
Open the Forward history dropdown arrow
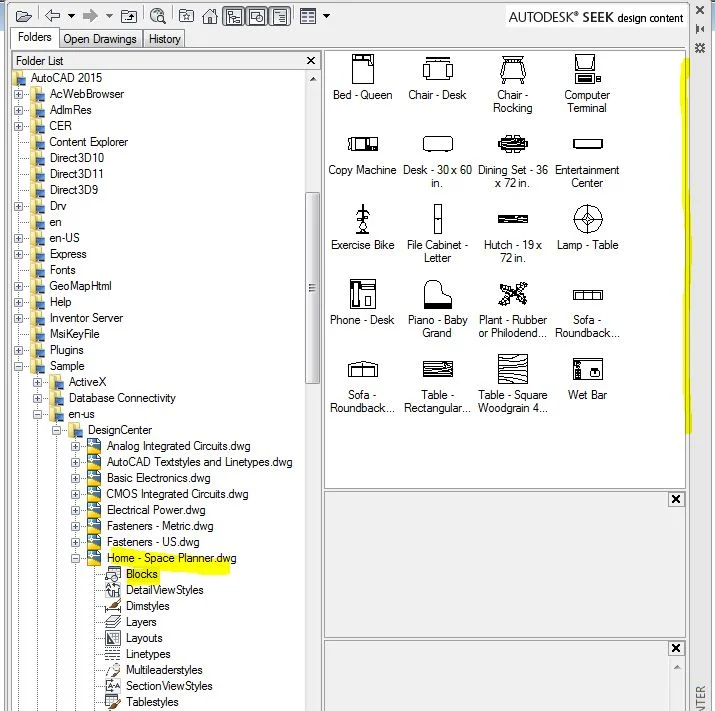point(109,16)
